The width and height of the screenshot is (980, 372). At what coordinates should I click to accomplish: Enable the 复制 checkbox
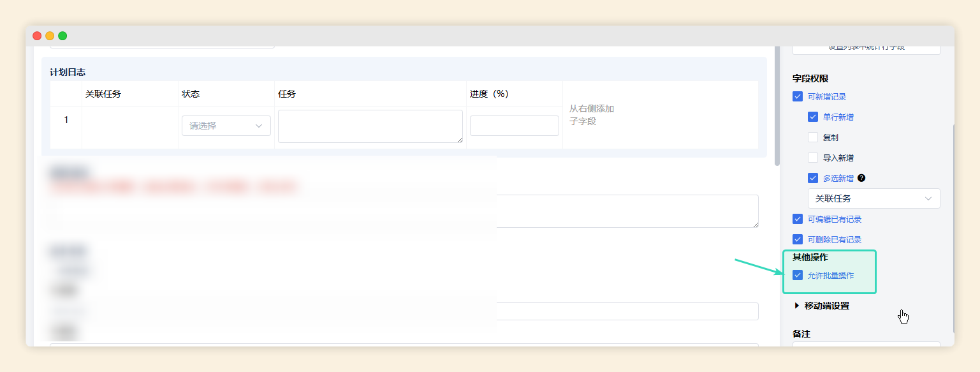tap(812, 137)
